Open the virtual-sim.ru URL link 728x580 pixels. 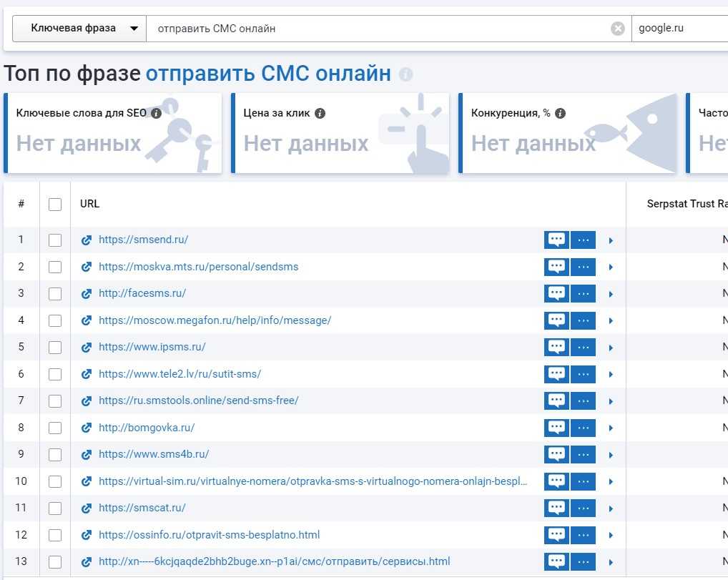pyautogui.click(x=313, y=481)
